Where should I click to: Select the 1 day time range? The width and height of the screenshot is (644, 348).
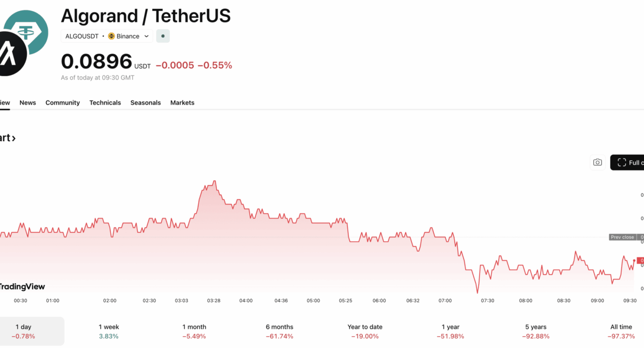23,331
